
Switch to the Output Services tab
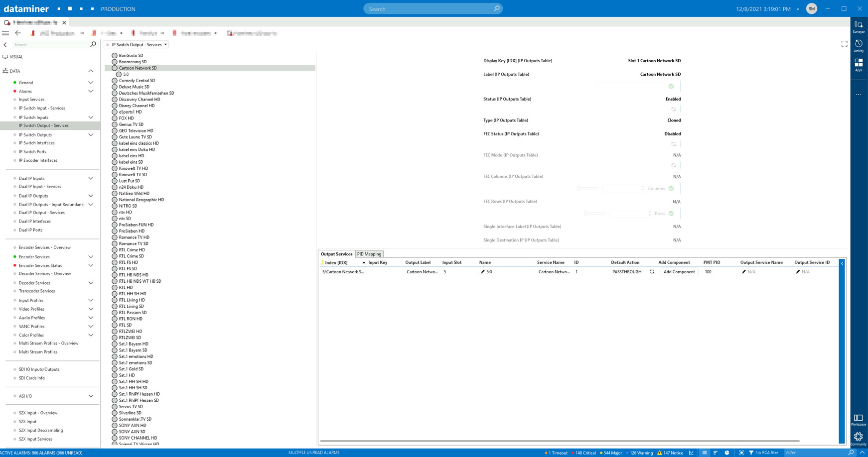336,254
